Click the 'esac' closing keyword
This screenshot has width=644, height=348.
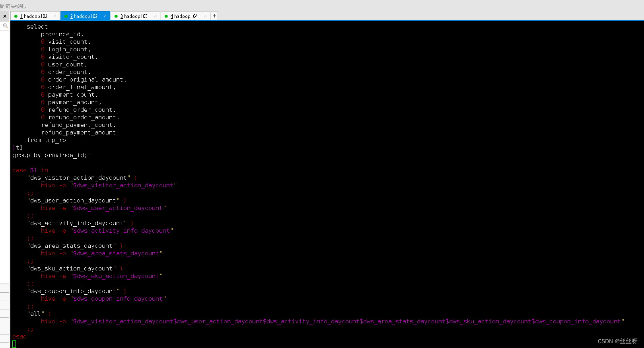pos(19,337)
